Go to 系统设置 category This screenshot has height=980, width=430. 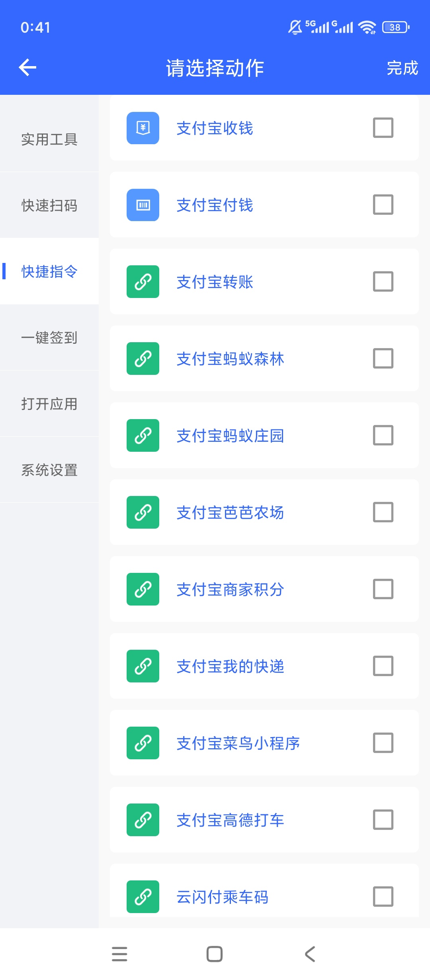point(49,470)
